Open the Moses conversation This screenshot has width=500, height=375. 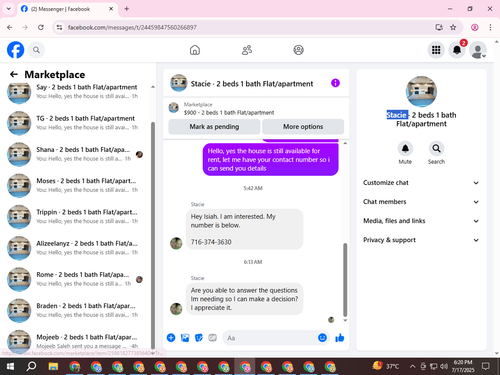click(x=77, y=185)
